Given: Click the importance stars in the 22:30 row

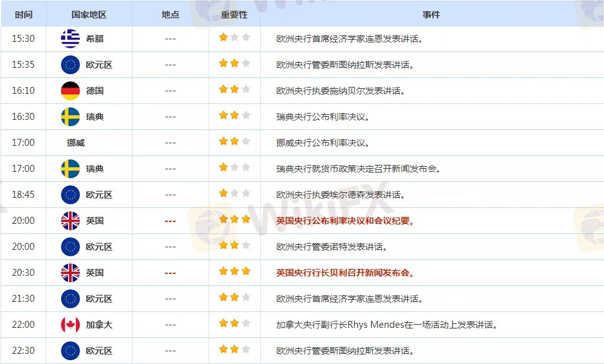Looking at the screenshot, I should 235,349.
